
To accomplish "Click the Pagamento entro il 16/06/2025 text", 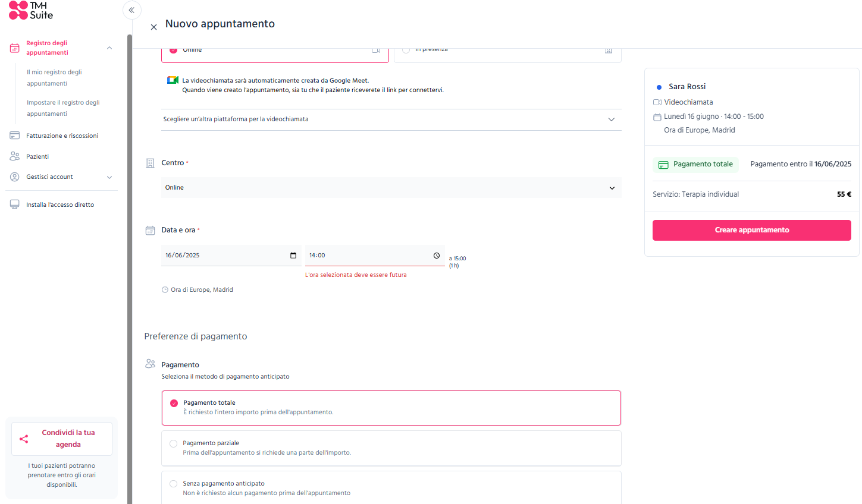I will coord(801,164).
